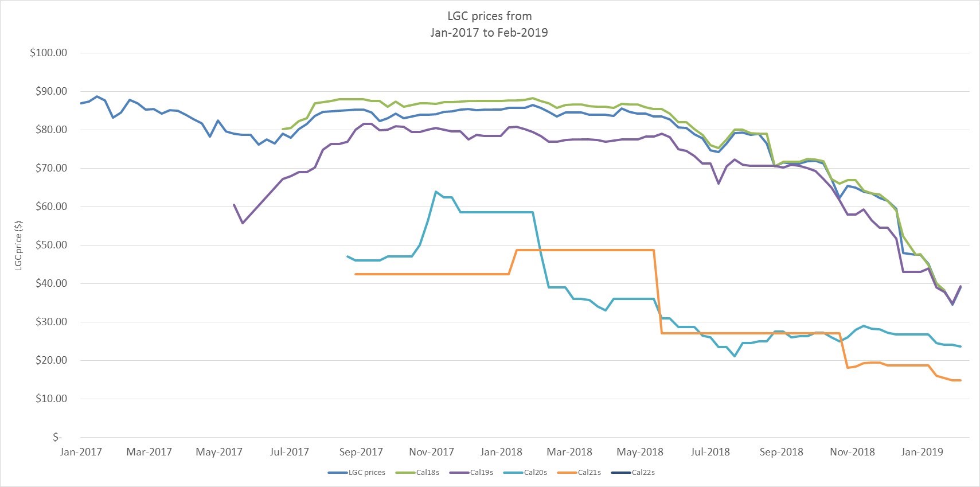Viewport: 980px width, 487px height.
Task: Click the Cal20s peak near Nov-2017
Action: point(436,192)
